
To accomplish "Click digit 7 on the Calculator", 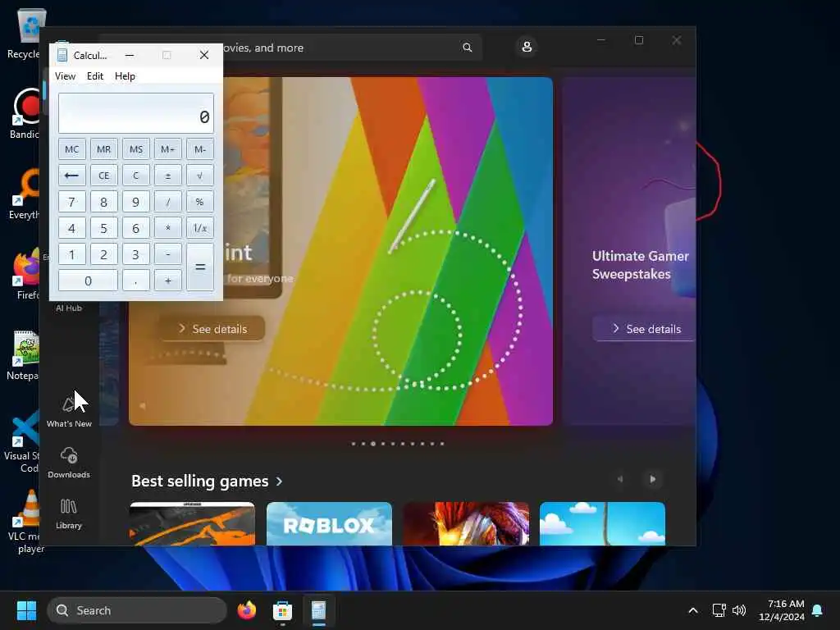I will click(72, 202).
